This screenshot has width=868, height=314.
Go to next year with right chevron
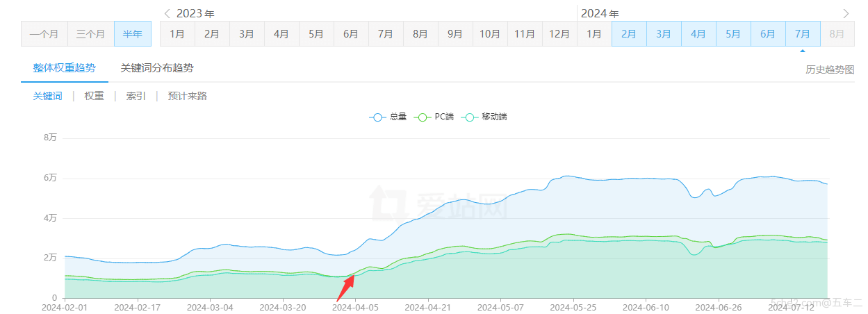(x=846, y=13)
